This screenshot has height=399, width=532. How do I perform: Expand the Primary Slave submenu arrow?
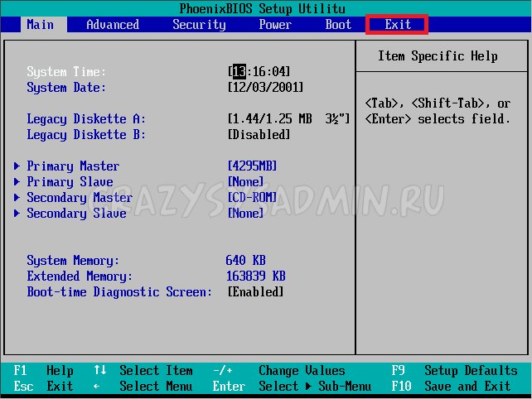(17, 182)
